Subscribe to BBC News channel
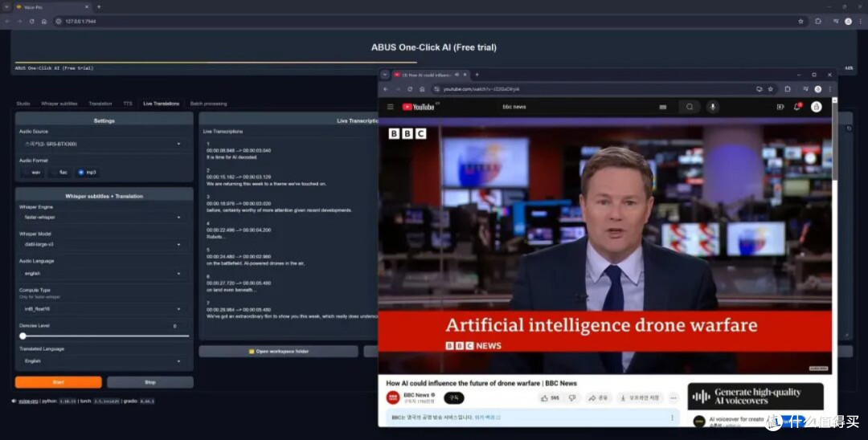The width and height of the screenshot is (868, 440). pos(454,398)
